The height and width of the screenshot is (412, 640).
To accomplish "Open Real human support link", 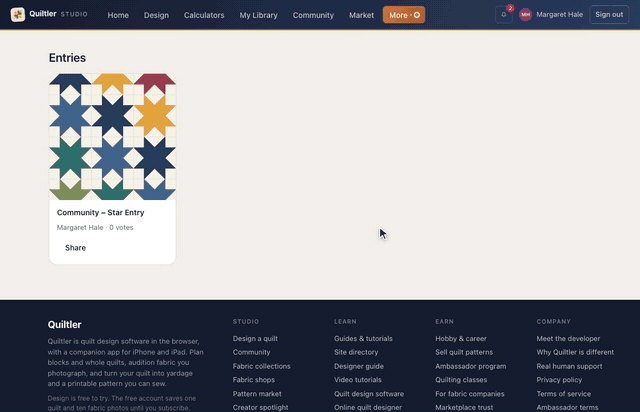I will 569,366.
